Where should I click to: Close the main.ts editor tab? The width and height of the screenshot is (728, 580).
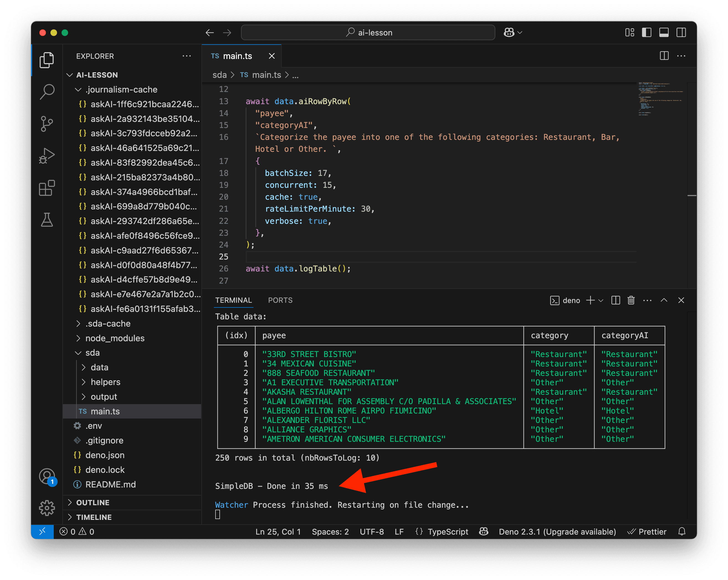[271, 56]
